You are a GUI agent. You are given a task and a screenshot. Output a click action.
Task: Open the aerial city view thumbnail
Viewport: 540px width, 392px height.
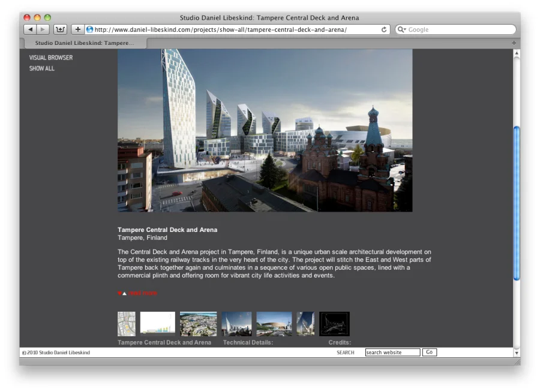pyautogui.click(x=198, y=324)
